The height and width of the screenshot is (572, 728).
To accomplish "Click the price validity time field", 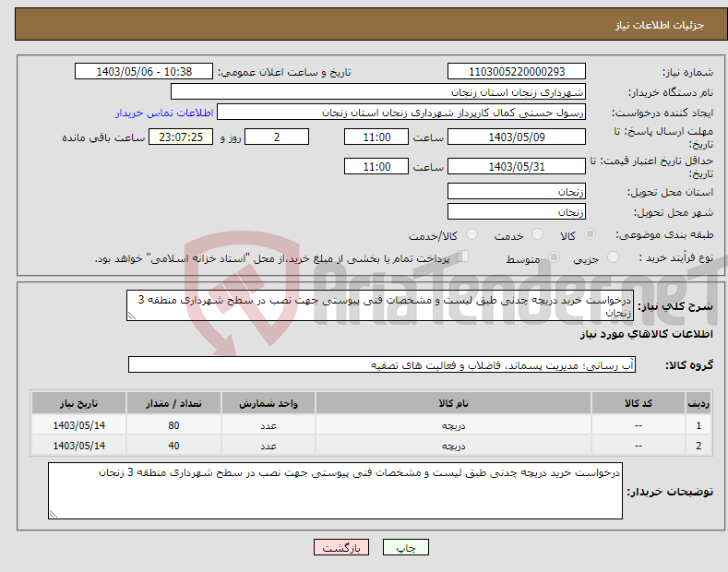I will 376,166.
